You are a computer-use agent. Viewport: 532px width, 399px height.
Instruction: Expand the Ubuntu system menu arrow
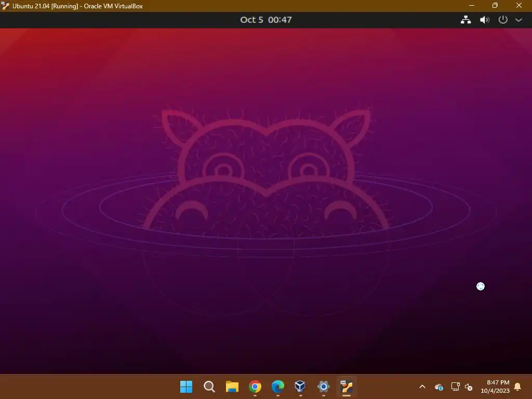coord(518,20)
